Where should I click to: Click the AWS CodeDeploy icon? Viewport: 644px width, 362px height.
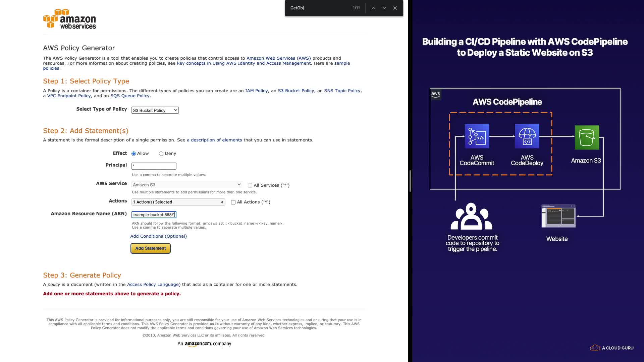527,136
